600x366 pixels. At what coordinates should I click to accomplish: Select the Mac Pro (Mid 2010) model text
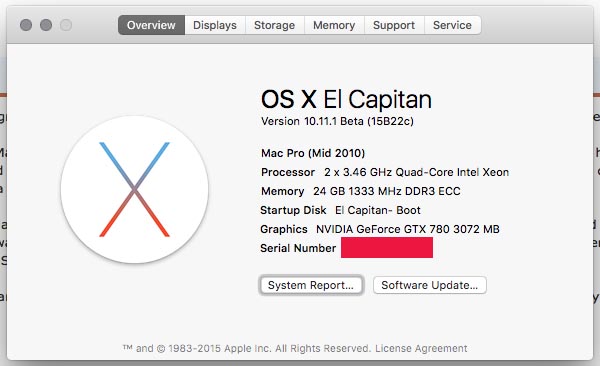(313, 153)
